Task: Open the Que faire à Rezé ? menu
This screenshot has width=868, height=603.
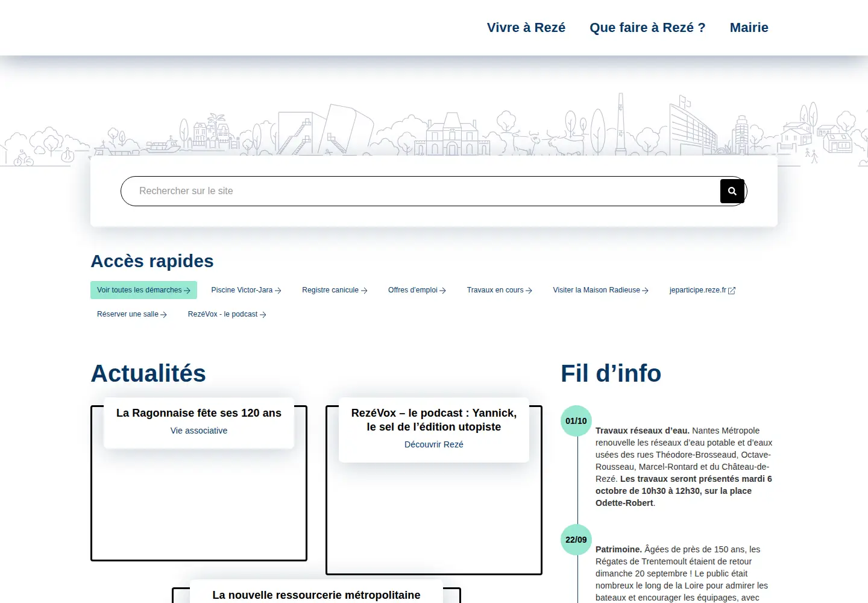Action: coord(647,28)
